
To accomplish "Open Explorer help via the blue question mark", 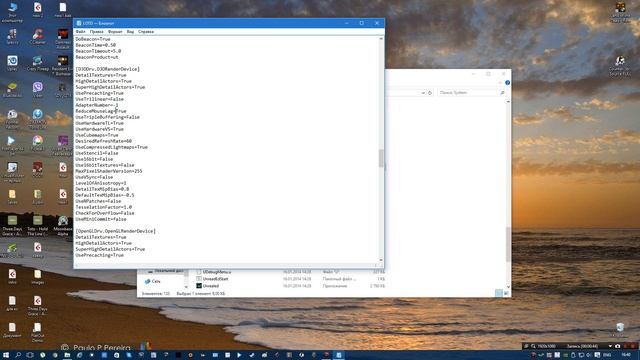I will pyautogui.click(x=507, y=82).
